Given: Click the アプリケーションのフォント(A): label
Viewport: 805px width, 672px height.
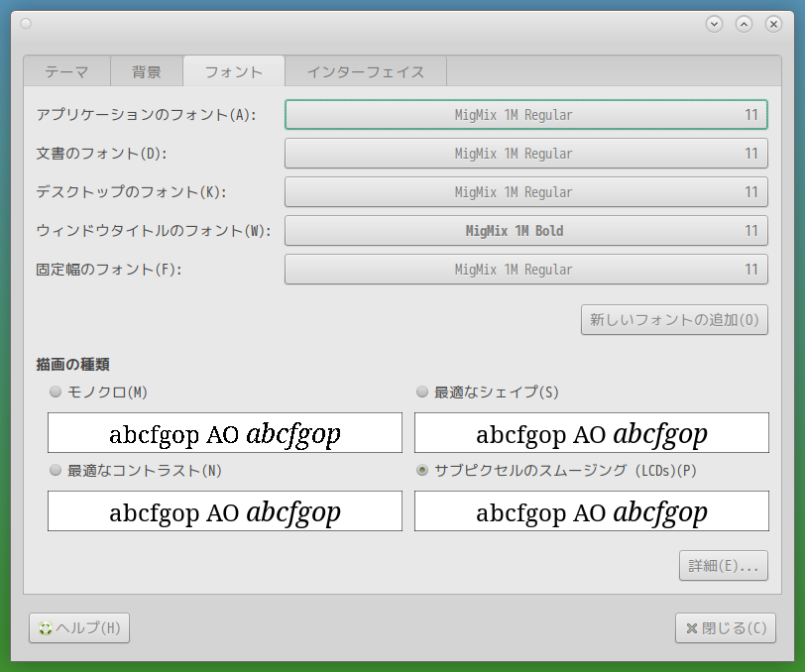Looking at the screenshot, I should tap(146, 115).
